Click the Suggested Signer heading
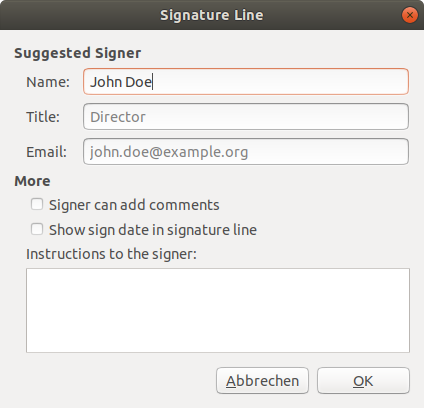 click(x=78, y=53)
